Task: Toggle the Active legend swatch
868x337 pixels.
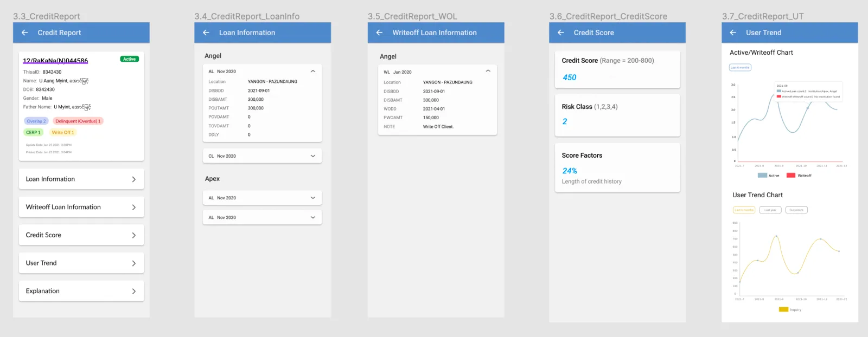Action: click(x=762, y=176)
